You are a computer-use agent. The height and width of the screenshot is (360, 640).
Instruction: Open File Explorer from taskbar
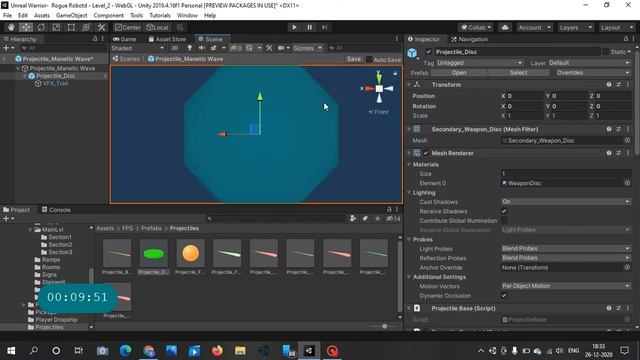pyautogui.click(x=240, y=351)
